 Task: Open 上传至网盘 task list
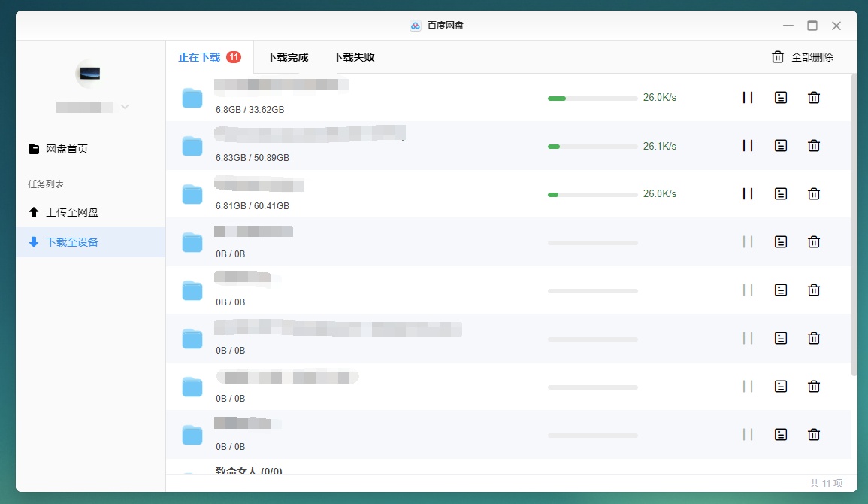pyautogui.click(x=71, y=212)
